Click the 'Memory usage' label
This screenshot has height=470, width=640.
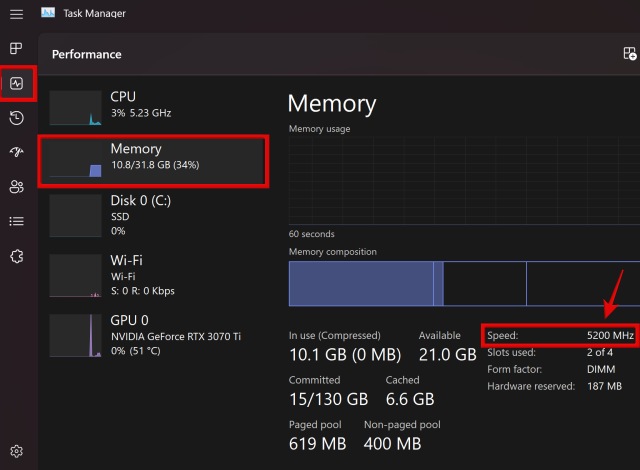tap(319, 129)
